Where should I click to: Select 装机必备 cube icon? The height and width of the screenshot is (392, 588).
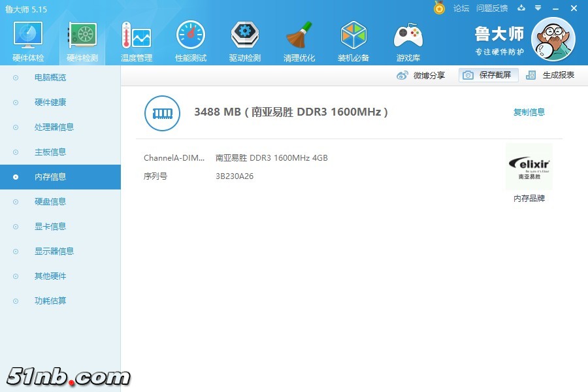click(x=353, y=37)
